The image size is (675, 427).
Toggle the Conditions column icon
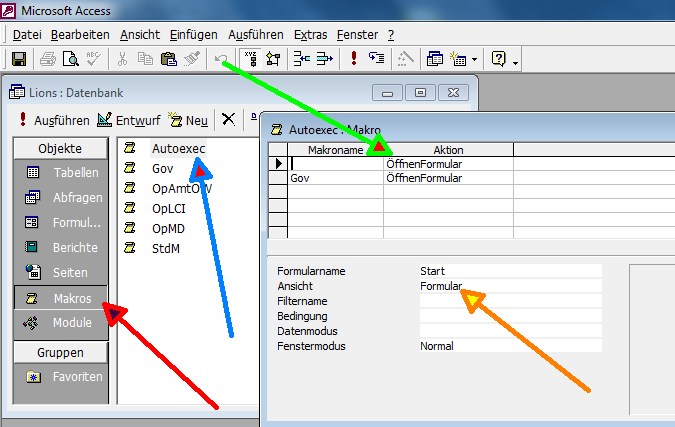click(273, 59)
